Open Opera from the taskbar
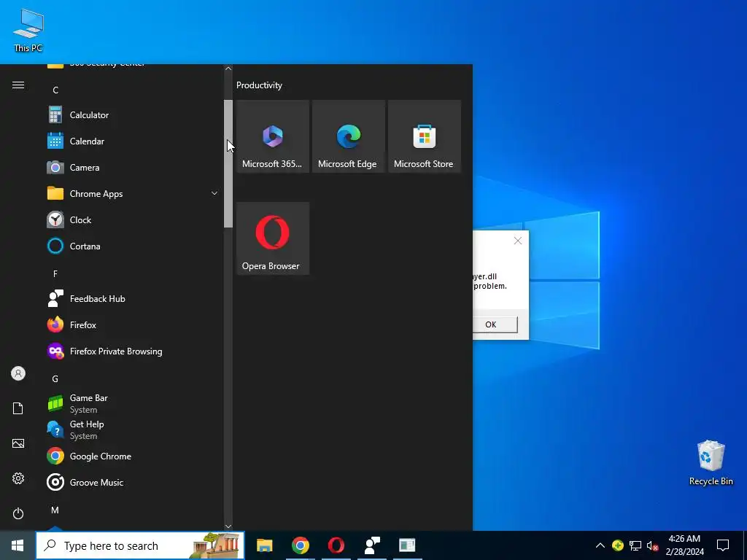Image resolution: width=747 pixels, height=560 pixels. [x=336, y=545]
